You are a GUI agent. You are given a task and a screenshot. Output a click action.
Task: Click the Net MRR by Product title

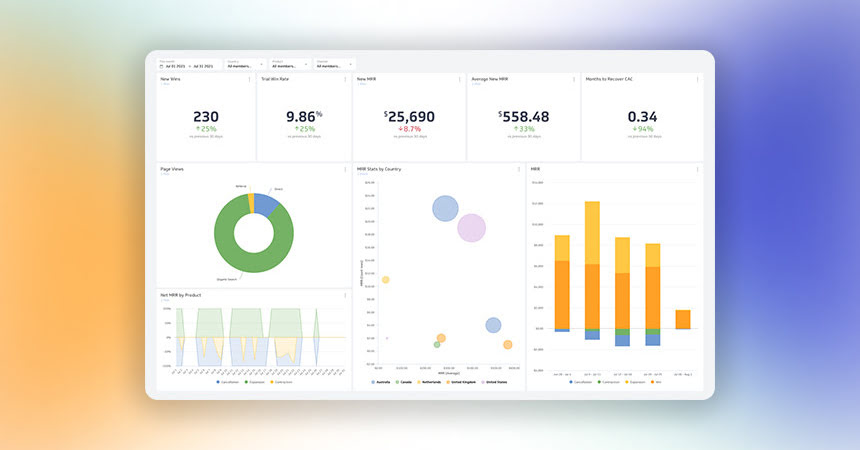pyautogui.click(x=180, y=295)
